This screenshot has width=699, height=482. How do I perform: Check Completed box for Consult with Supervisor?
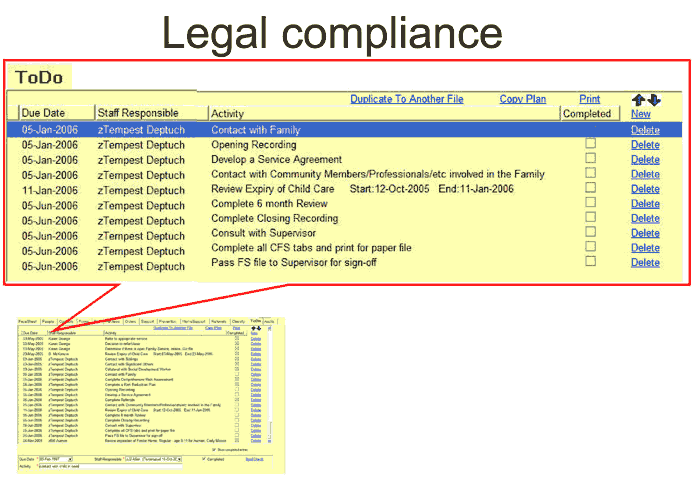[590, 232]
